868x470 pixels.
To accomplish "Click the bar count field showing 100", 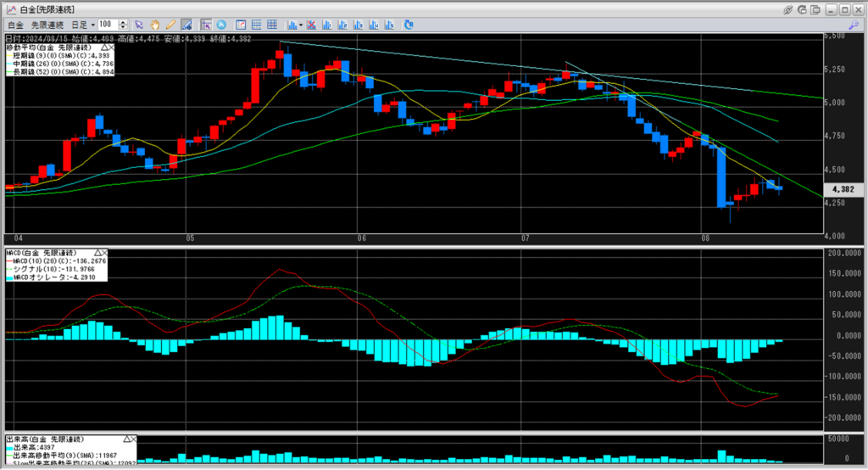I will (x=108, y=25).
